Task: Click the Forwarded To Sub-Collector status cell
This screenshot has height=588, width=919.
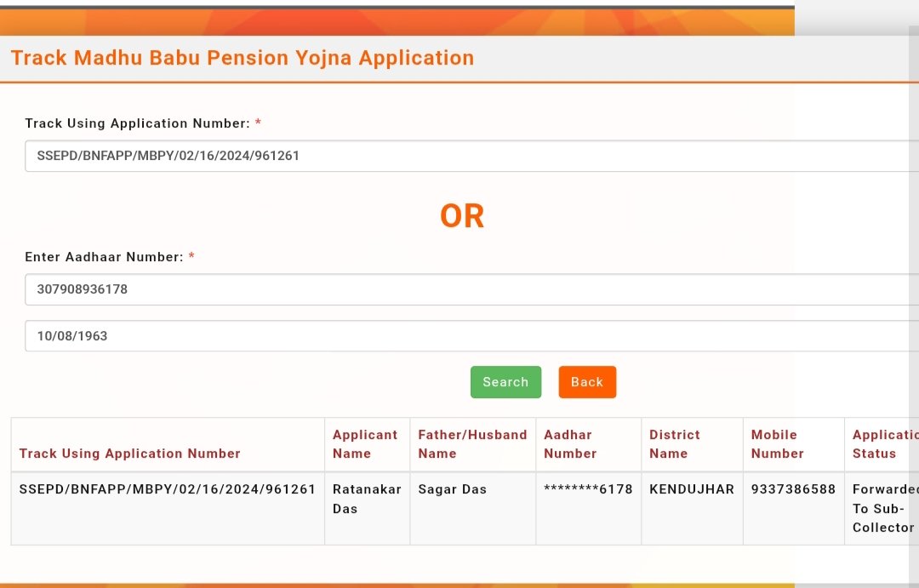Action: click(x=882, y=508)
